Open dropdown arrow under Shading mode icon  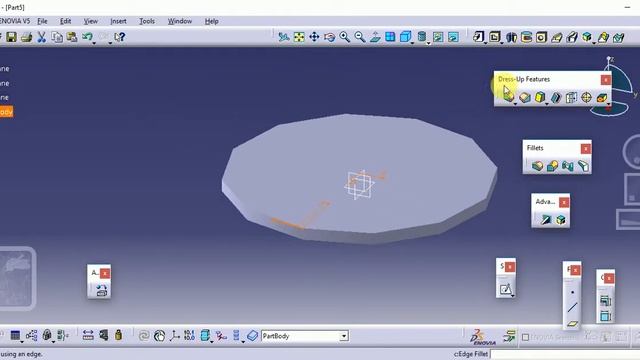point(429,43)
